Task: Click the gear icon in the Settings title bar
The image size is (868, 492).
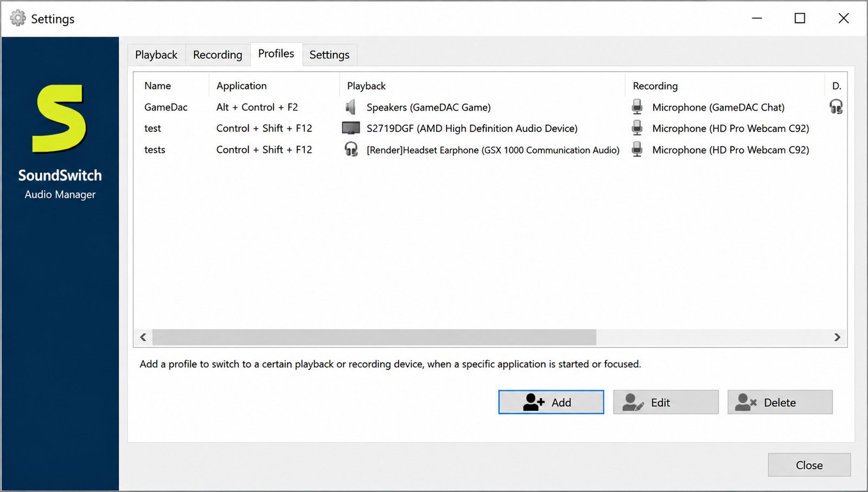Action: [18, 18]
